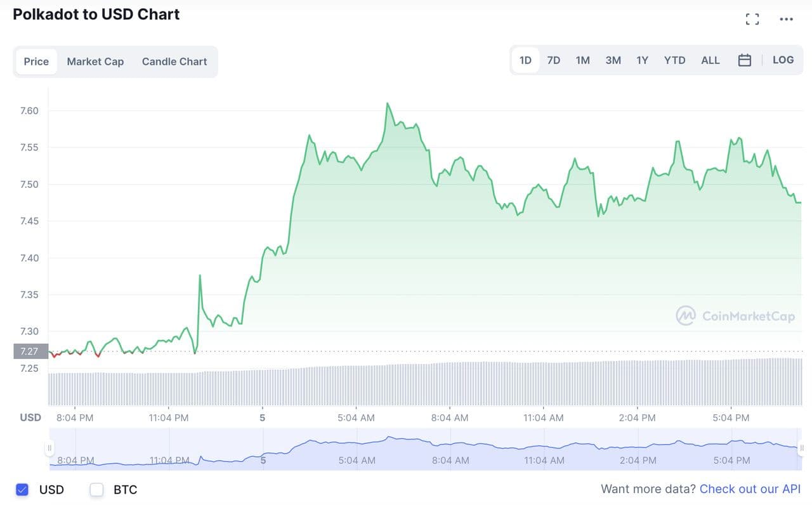Open the three-dot more options menu
The width and height of the screenshot is (812, 505).
(x=786, y=19)
